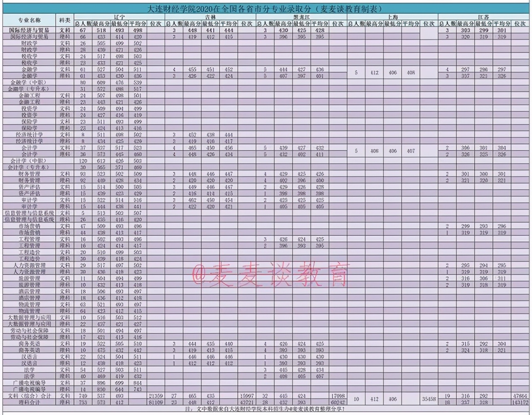Click 工程管理 in its 文科 row
Viewport: 532px width, 415px height.
tap(30, 239)
